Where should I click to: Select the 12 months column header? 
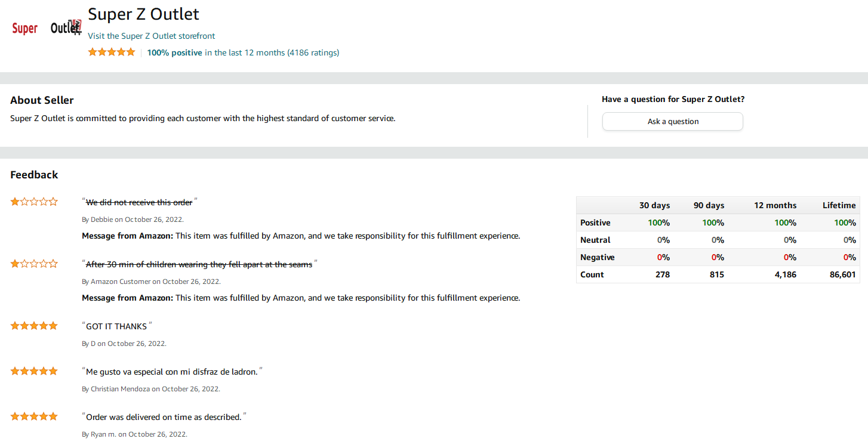point(775,205)
